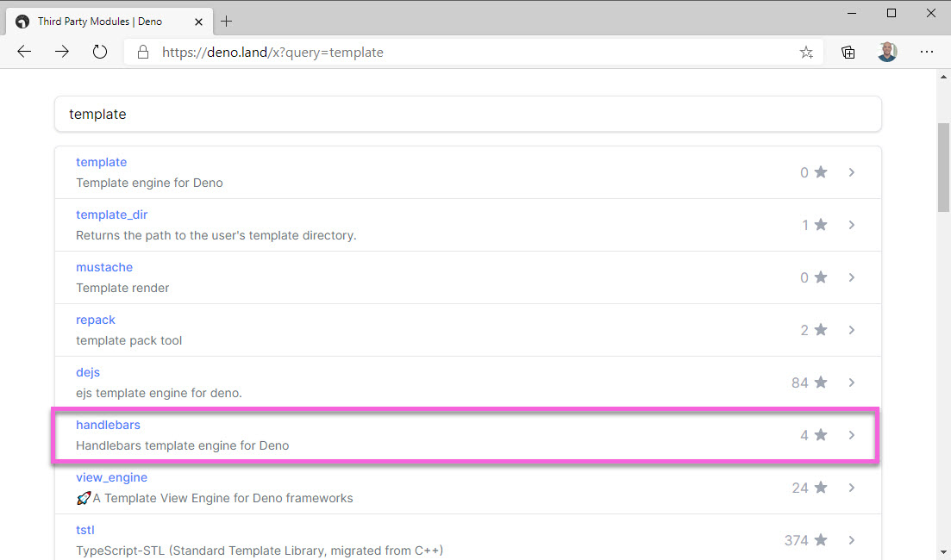Viewport: 951px width, 560px height.
Task: Click the module search box
Action: [x=467, y=114]
